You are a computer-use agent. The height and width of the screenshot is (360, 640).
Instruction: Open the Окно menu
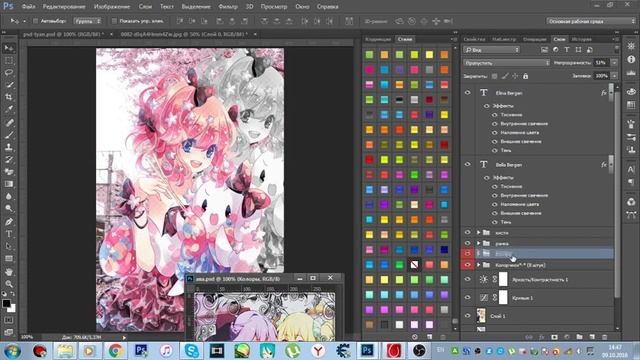click(302, 7)
